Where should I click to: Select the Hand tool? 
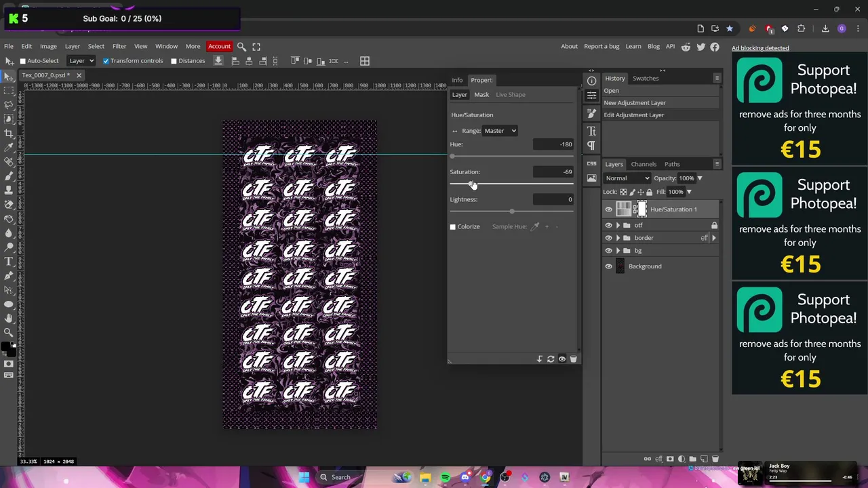[9, 318]
